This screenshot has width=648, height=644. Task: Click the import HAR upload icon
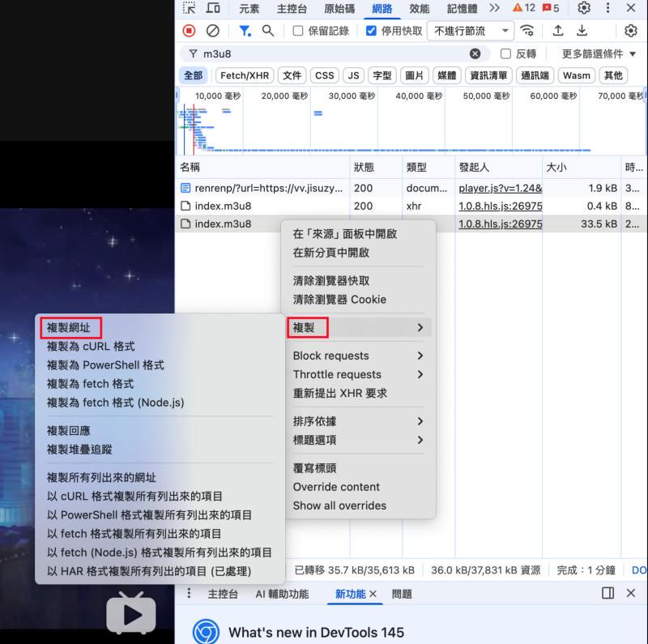[558, 31]
